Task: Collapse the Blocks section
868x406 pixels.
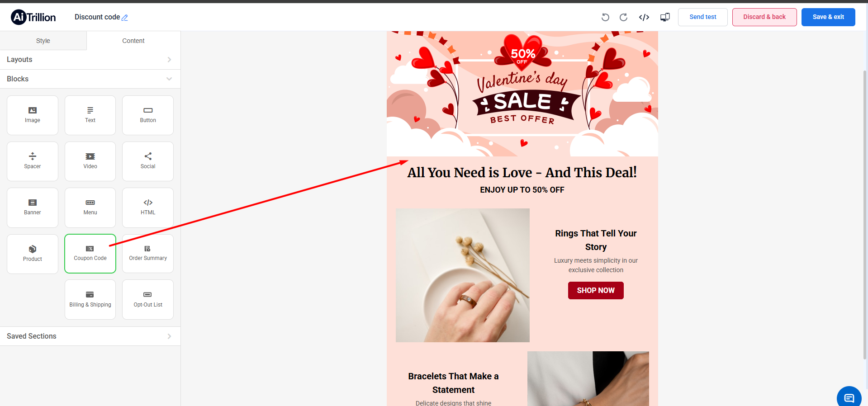Action: pos(90,79)
